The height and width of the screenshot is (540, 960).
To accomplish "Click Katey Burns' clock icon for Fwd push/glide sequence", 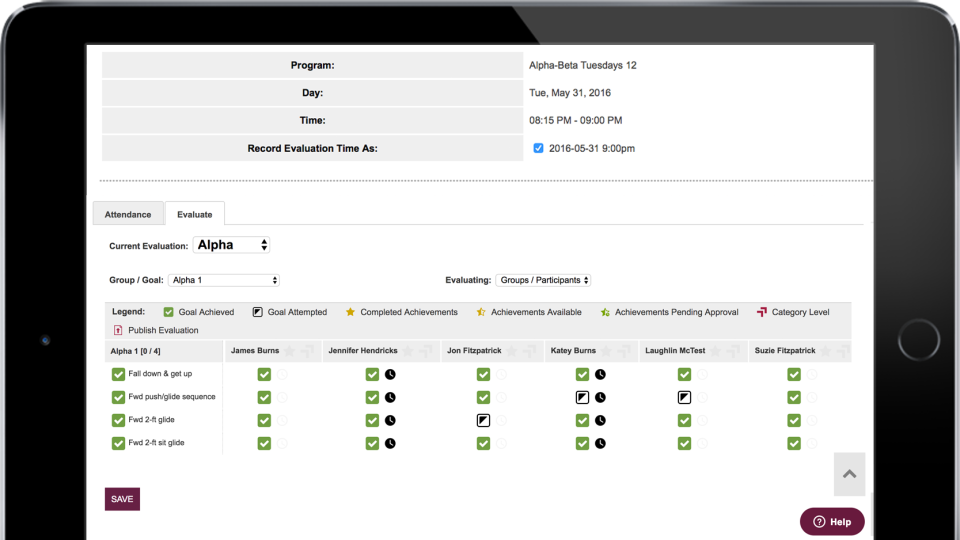I will (x=600, y=397).
